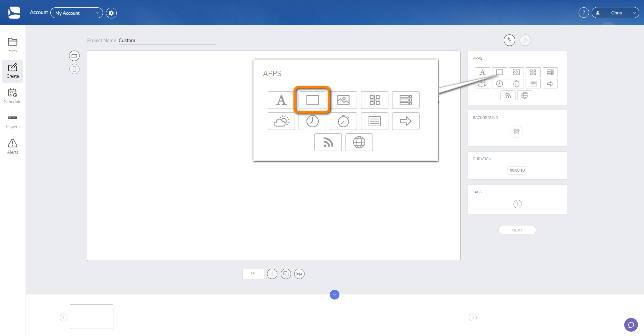644x336 pixels.
Task: Add the Image app from sidebar APPS panel
Action: click(516, 72)
